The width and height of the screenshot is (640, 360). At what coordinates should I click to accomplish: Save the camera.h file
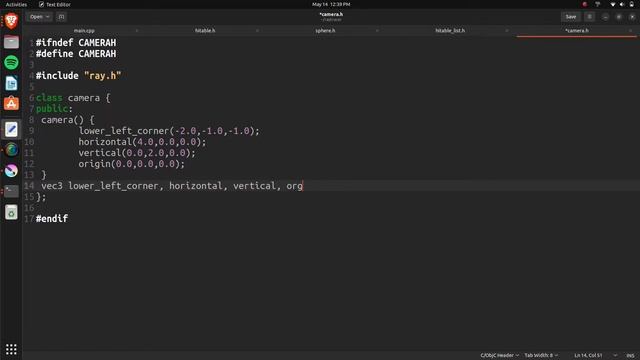571,17
